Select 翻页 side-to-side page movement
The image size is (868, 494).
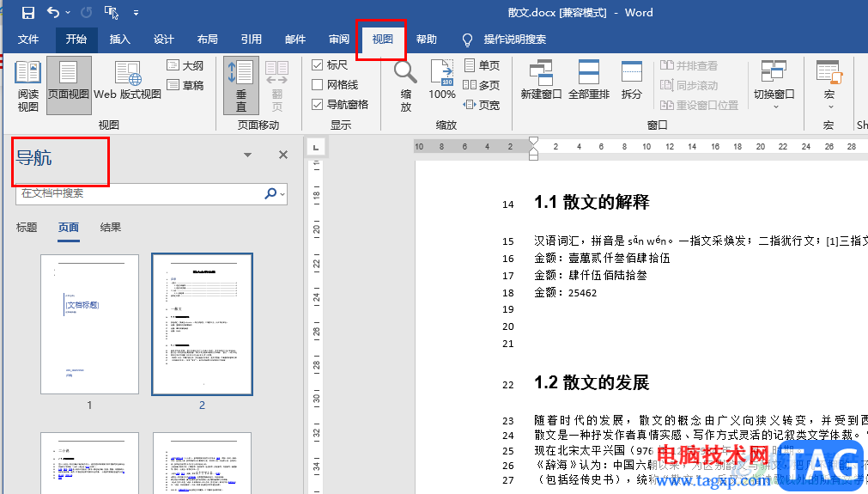pyautogui.click(x=277, y=87)
